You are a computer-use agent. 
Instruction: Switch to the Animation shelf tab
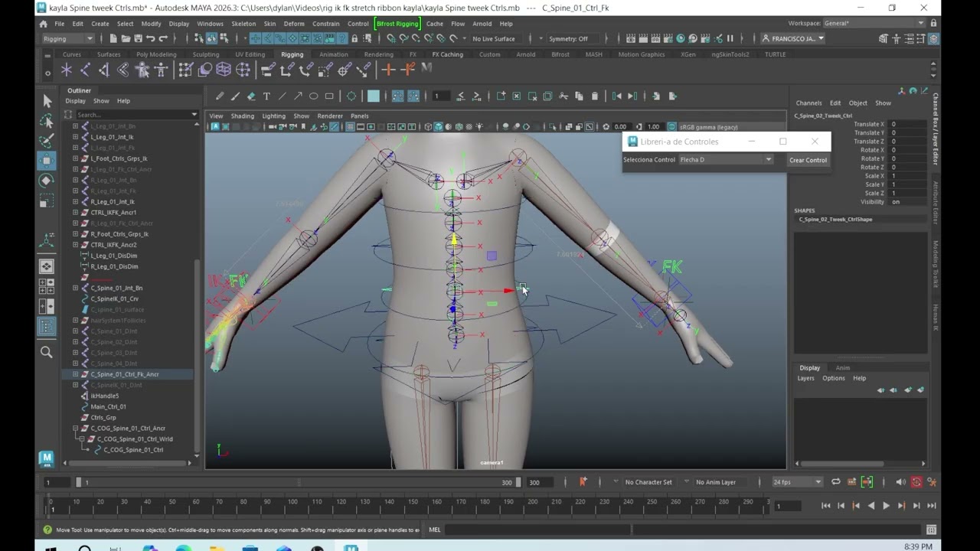click(334, 54)
